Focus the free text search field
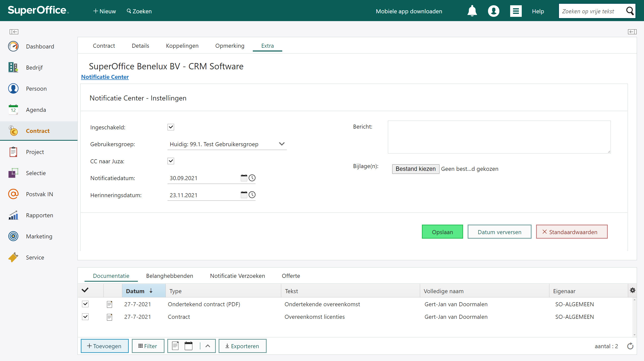This screenshot has height=361, width=644. click(x=592, y=11)
